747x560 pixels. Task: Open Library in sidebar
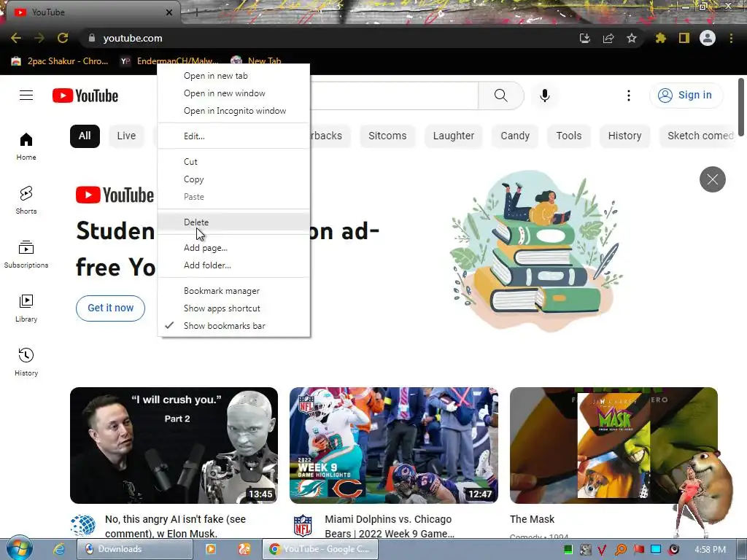coord(26,308)
